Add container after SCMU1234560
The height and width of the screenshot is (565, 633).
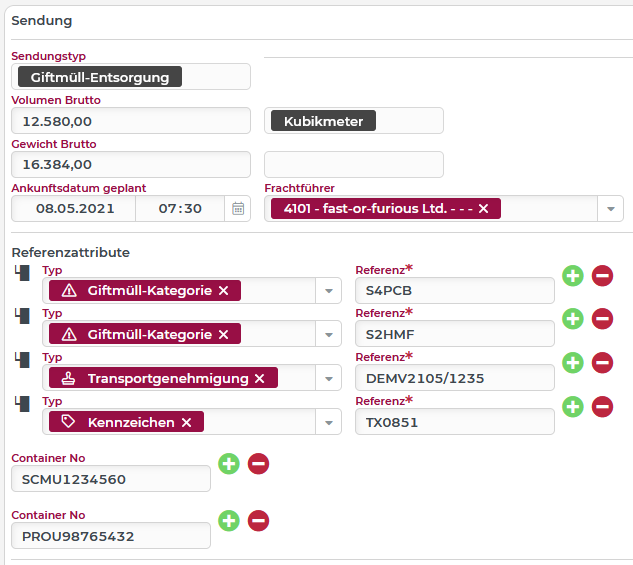pos(229,463)
